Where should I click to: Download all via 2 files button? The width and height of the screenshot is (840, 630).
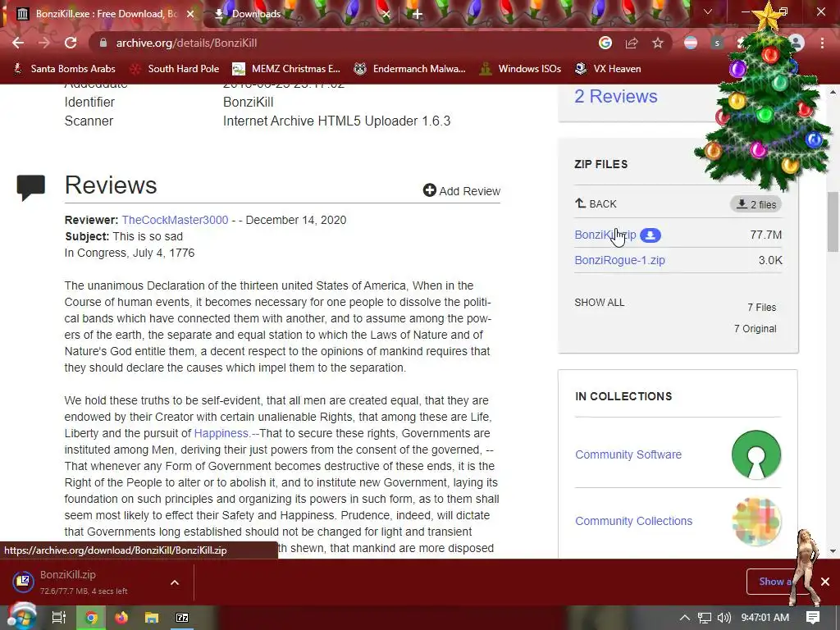756,204
